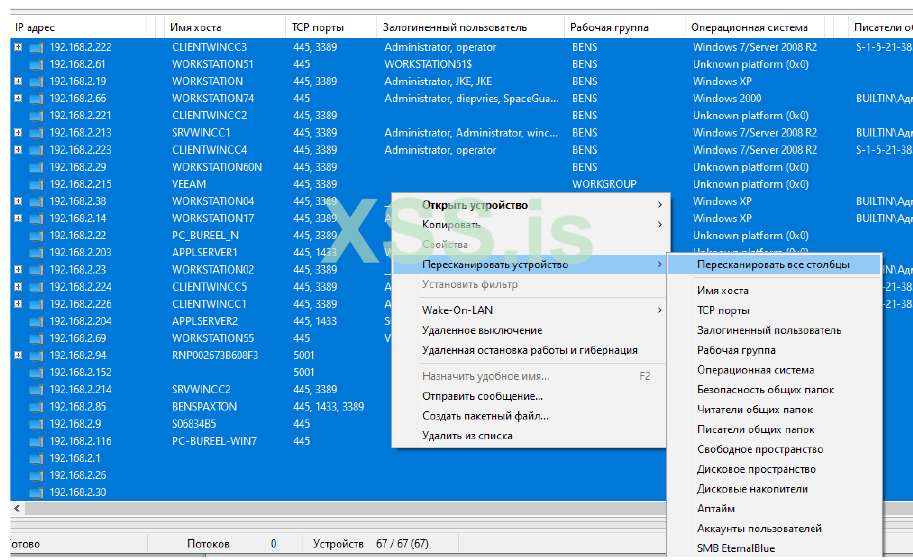Click 'Рабочая группа' column header
Image resolution: width=913 pixels, height=560 pixels.
pos(625,27)
